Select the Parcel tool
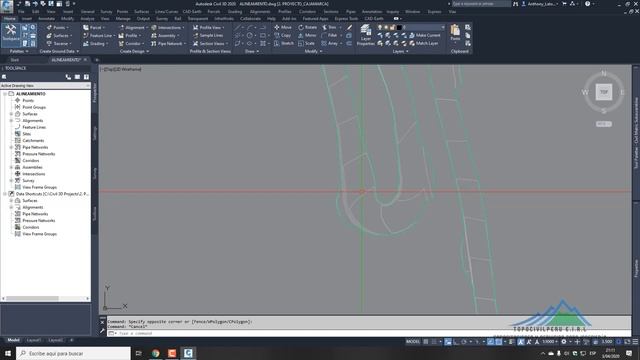 coord(93,27)
